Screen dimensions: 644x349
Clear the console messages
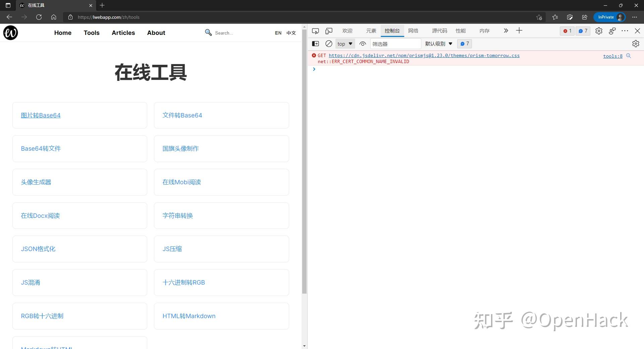(328, 44)
